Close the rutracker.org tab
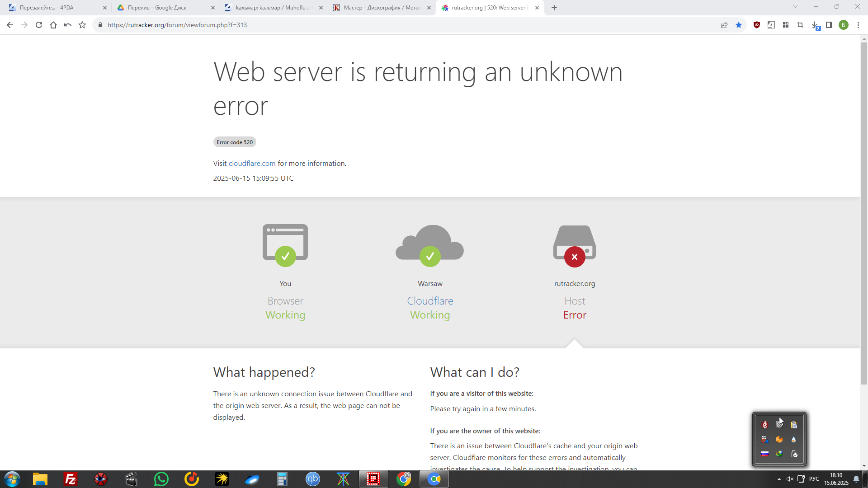Image resolution: width=868 pixels, height=488 pixels. (x=537, y=8)
